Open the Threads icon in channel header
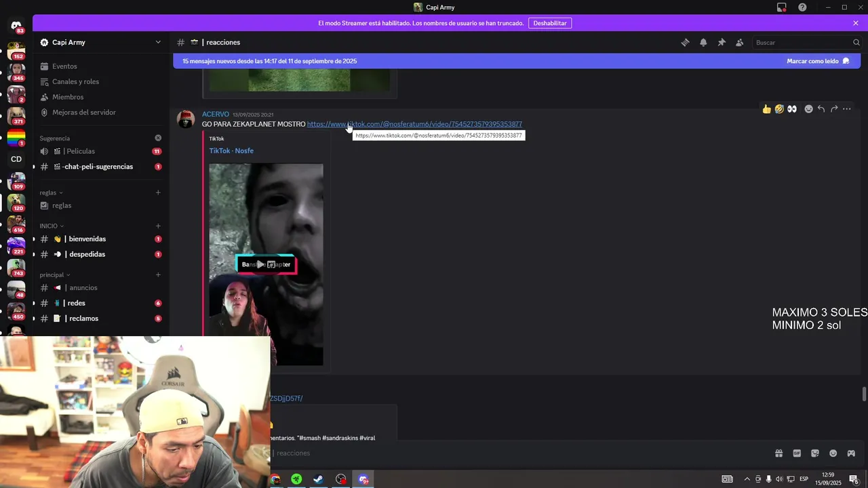 pos(685,42)
